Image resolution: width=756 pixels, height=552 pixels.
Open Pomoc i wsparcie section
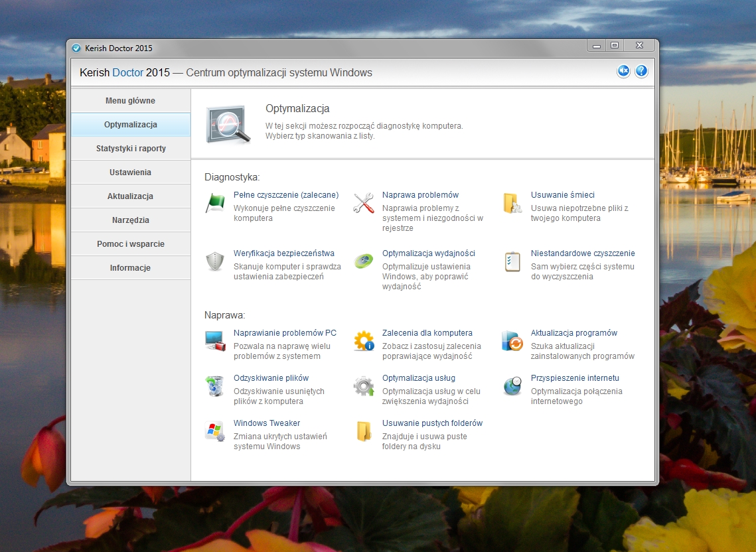(131, 244)
